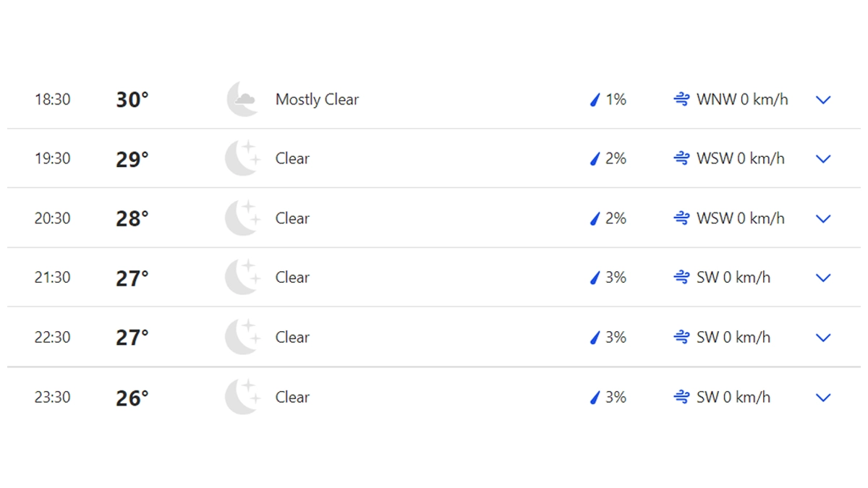Viewport: 868px width, 488px height.
Task: Click the clear night moon icon at 23:30
Action: pyautogui.click(x=242, y=397)
